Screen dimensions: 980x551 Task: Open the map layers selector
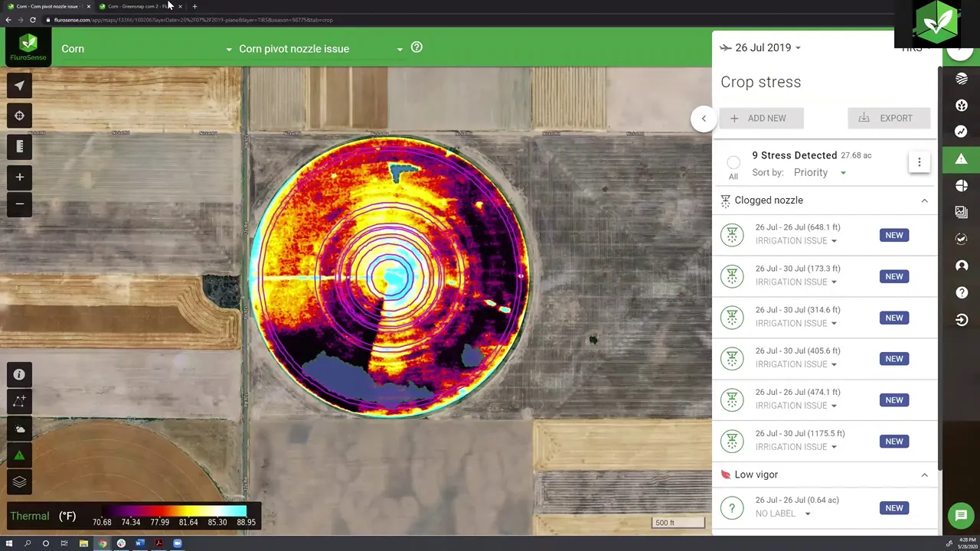pos(19,482)
